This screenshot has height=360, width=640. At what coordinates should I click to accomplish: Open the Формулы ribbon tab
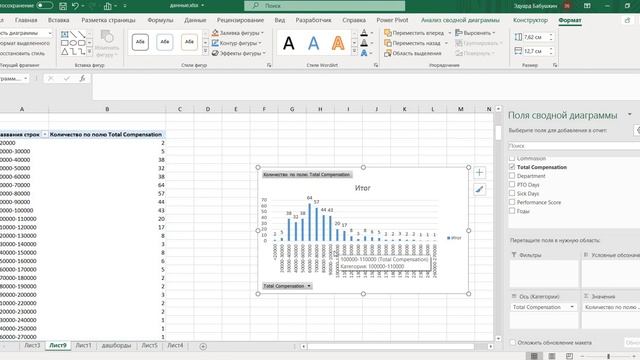click(x=160, y=20)
